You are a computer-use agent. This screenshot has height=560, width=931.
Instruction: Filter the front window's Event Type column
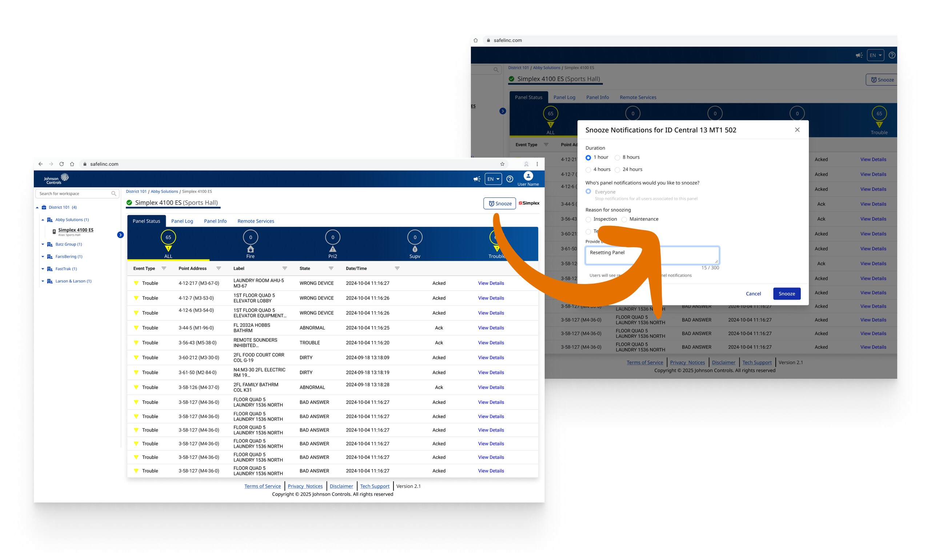(164, 268)
